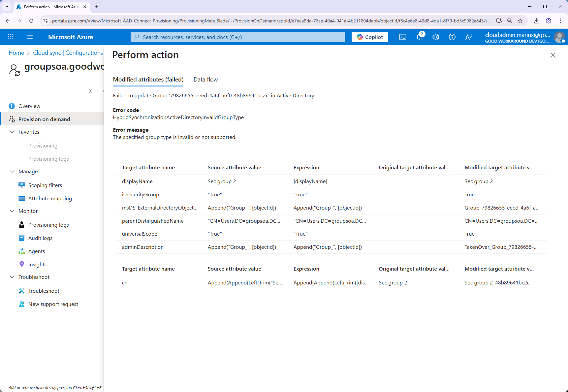Open the notifications bell
The width and height of the screenshot is (568, 392).
coord(419,37)
